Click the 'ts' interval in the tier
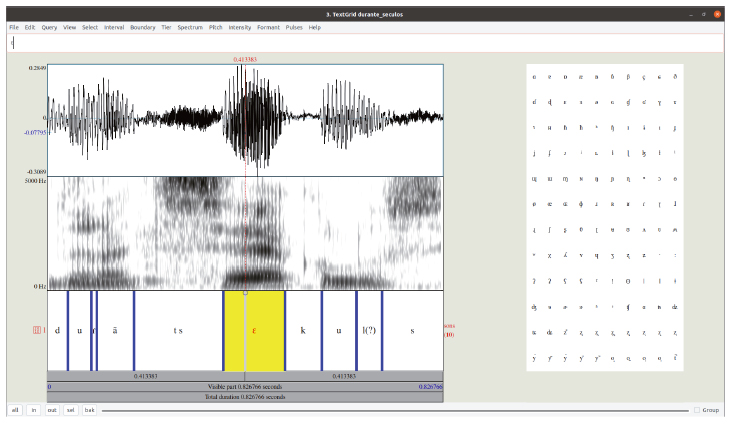 pyautogui.click(x=178, y=330)
